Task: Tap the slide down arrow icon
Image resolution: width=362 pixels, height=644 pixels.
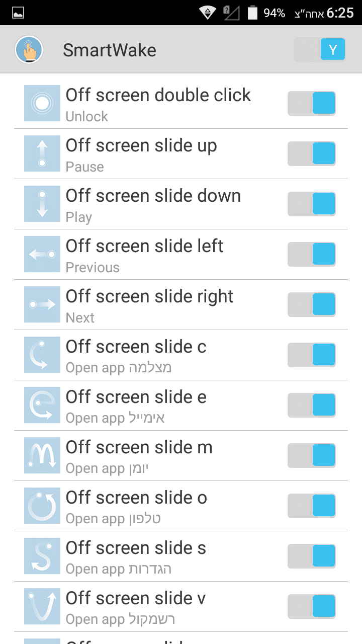Action: pyautogui.click(x=42, y=204)
